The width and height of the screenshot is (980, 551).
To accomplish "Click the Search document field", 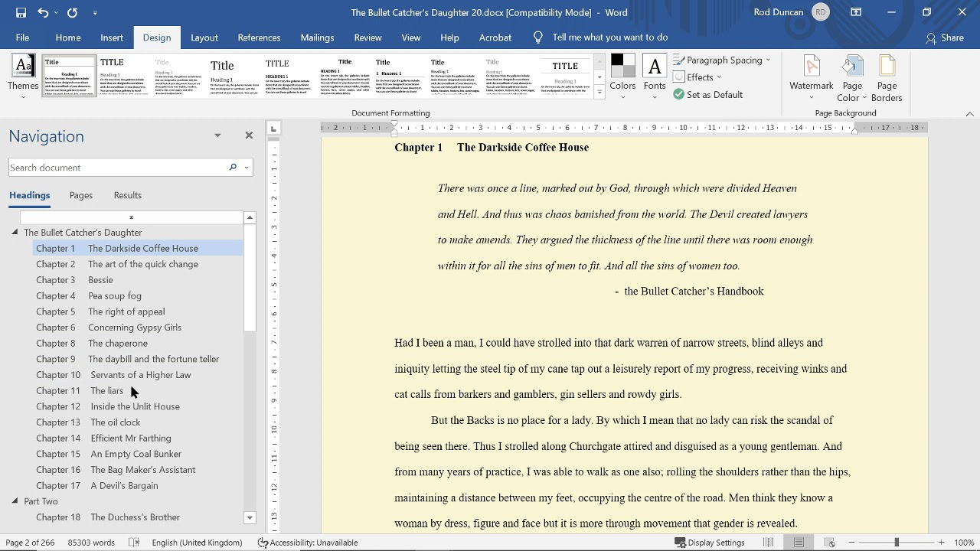I will click(x=116, y=168).
